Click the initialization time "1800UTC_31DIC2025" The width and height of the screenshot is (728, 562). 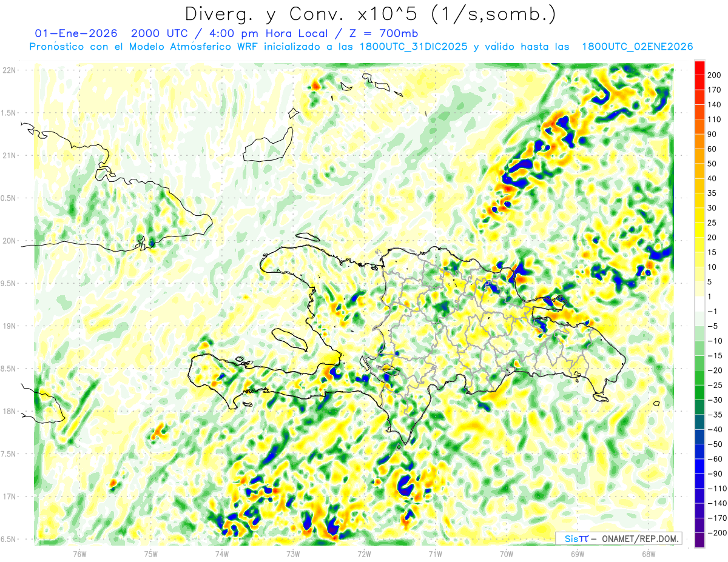[414, 47]
